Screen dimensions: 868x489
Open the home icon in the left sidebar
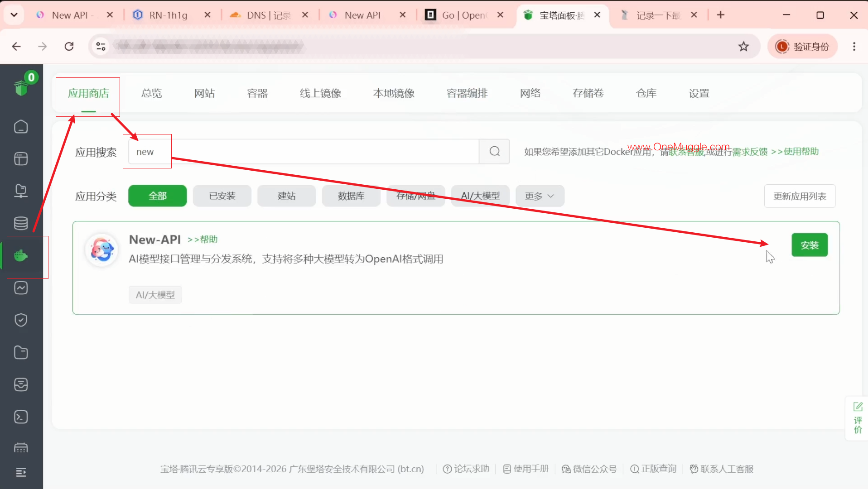pos(21,127)
